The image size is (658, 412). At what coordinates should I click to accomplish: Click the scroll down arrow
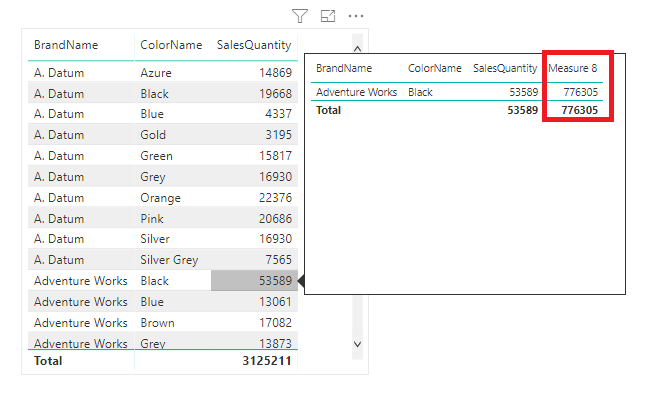[x=358, y=344]
